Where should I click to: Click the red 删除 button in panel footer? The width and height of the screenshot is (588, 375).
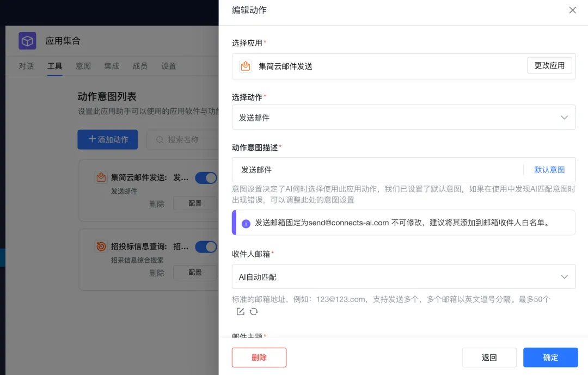259,358
